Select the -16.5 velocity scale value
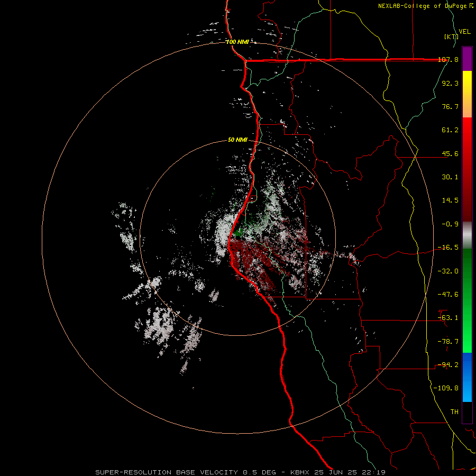 [448, 248]
